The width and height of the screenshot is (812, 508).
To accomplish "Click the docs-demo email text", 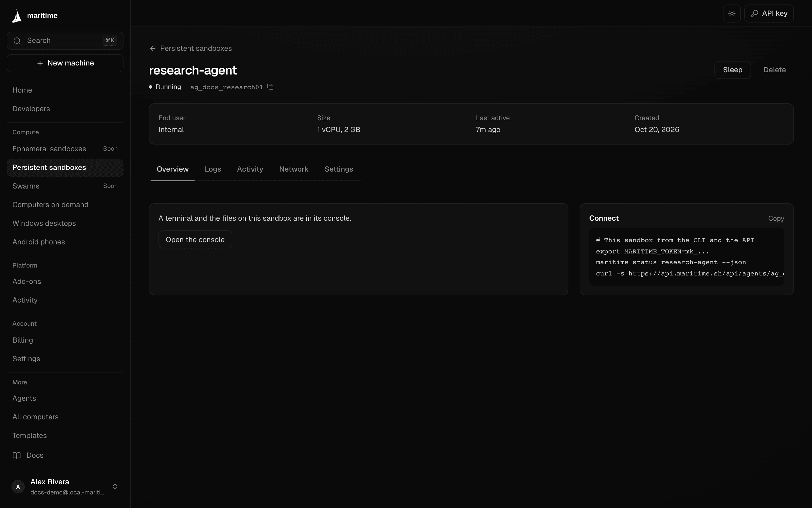I will coord(67,492).
